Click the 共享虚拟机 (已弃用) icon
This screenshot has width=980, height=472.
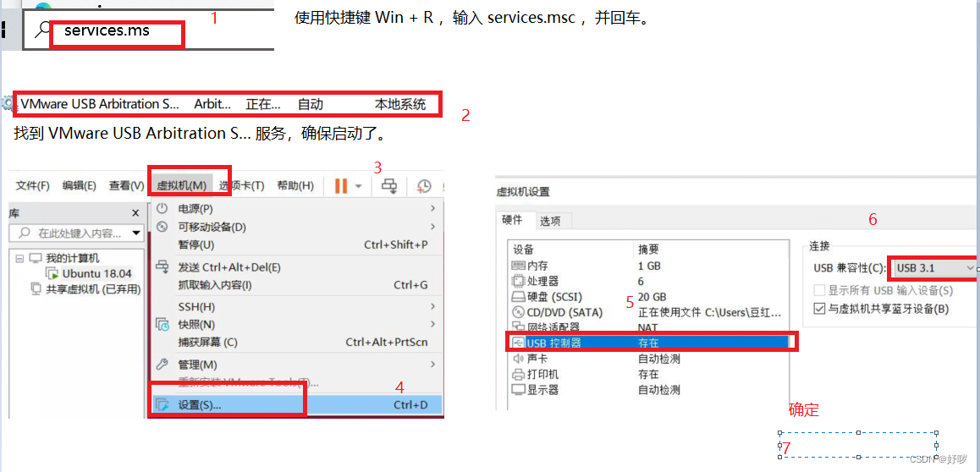[x=36, y=289]
